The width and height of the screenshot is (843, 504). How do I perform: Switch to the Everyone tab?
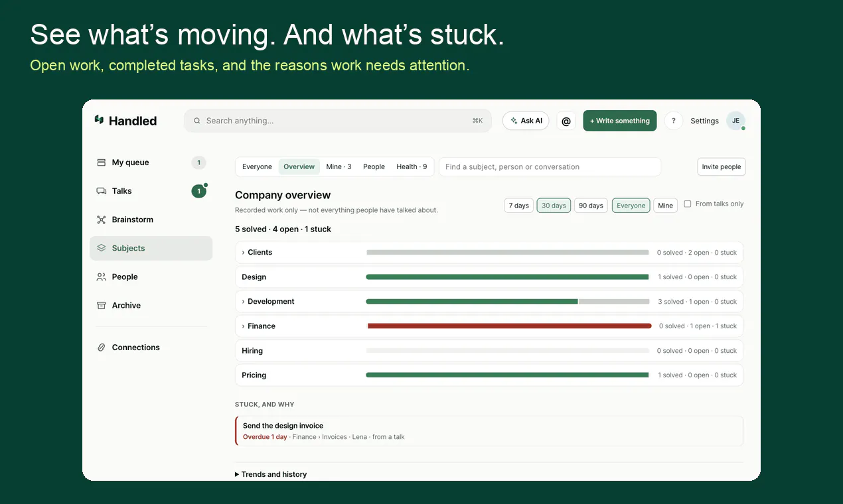257,166
